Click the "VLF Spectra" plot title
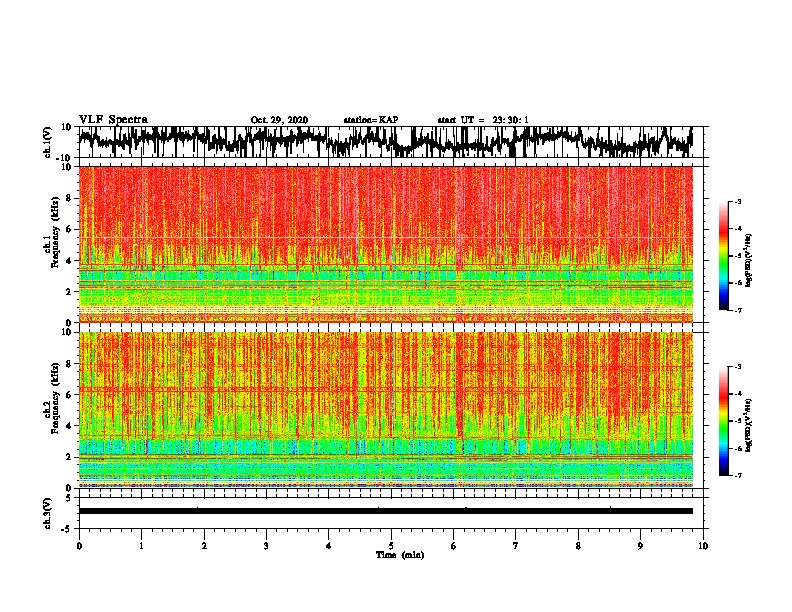This screenshot has width=792, height=612. (x=113, y=120)
